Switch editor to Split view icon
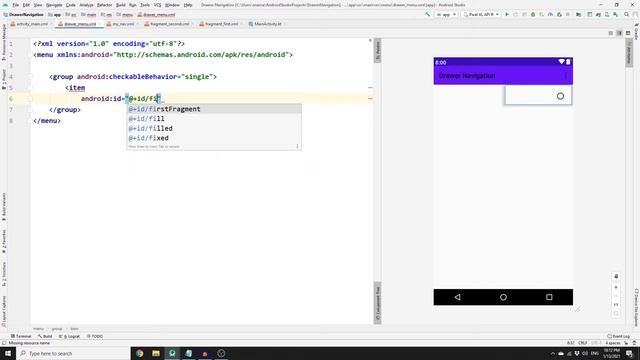The width and height of the screenshot is (640, 360). (619, 33)
